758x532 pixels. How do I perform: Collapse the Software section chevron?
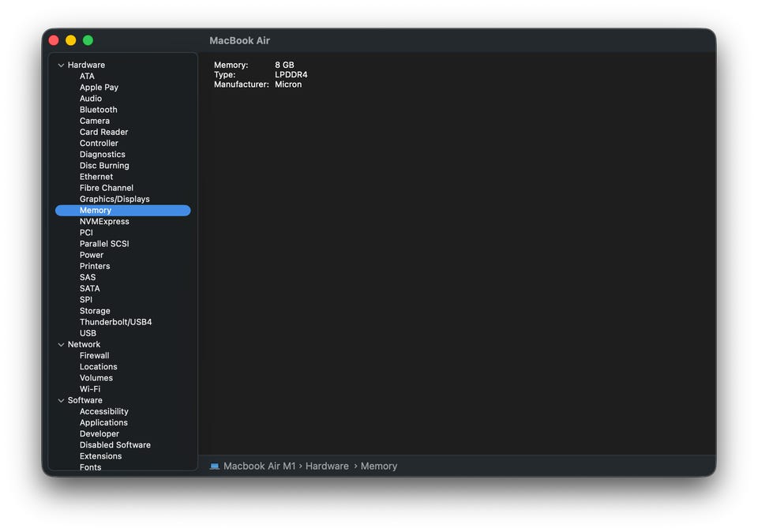coord(61,400)
